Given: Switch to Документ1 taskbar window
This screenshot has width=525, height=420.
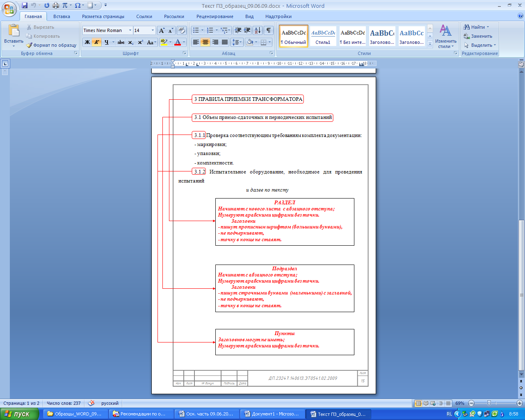Looking at the screenshot, I should click(272, 414).
